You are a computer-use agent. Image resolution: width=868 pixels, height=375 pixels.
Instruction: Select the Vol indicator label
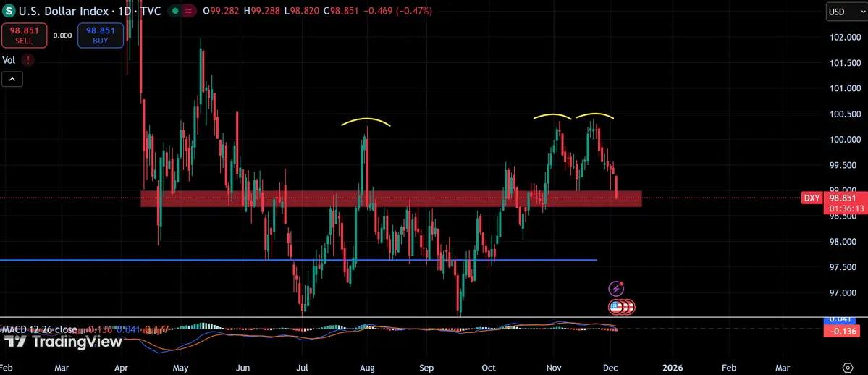[8, 60]
